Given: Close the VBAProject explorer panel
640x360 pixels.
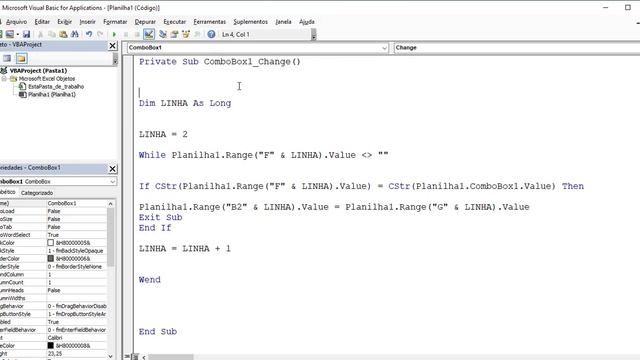Looking at the screenshot, I should click(113, 46).
